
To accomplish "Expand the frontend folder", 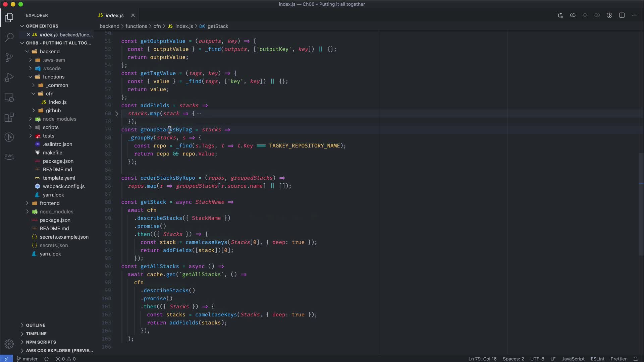I will click(49, 203).
